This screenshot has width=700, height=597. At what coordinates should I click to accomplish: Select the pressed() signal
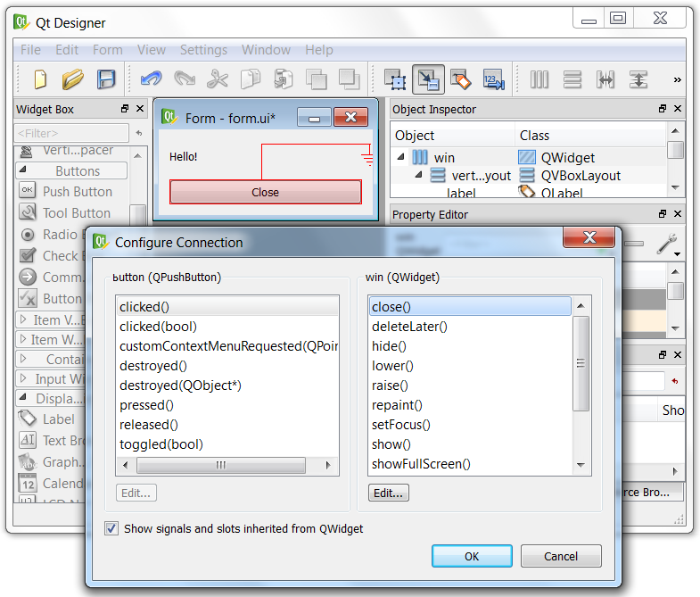226,405
